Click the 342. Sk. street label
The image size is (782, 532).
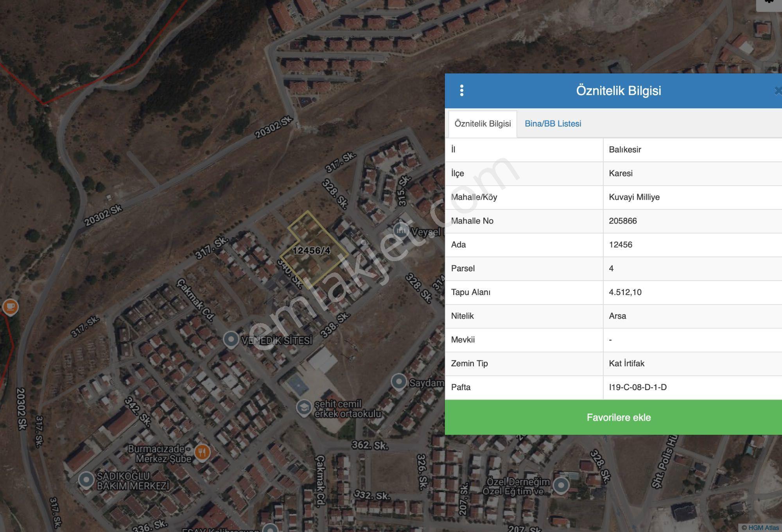tap(138, 412)
